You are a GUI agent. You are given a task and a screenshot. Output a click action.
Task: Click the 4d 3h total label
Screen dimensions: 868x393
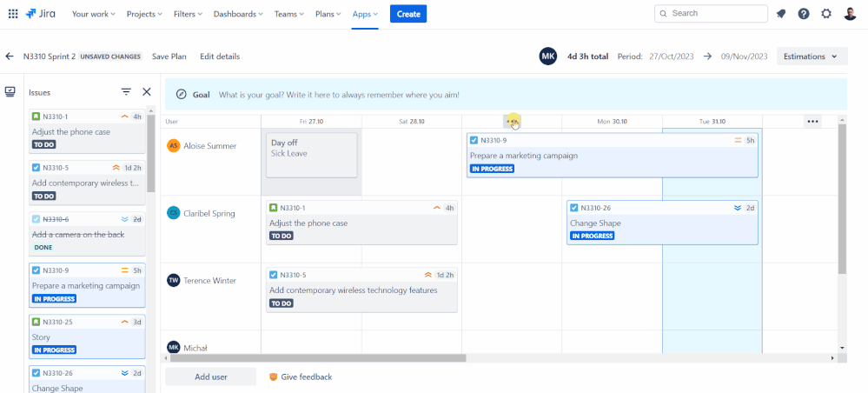587,57
